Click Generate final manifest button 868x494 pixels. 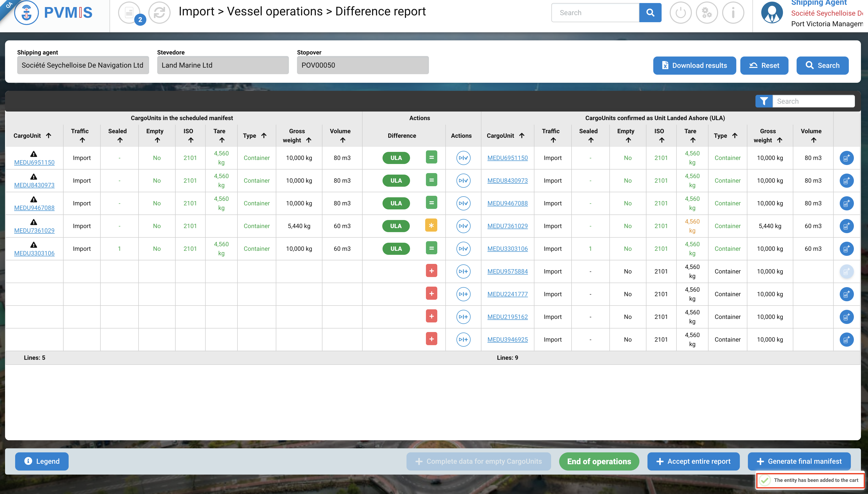[799, 461]
